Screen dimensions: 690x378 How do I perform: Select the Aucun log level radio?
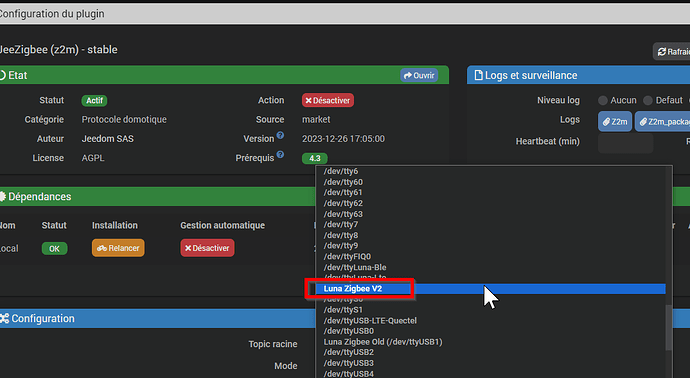[x=603, y=100]
